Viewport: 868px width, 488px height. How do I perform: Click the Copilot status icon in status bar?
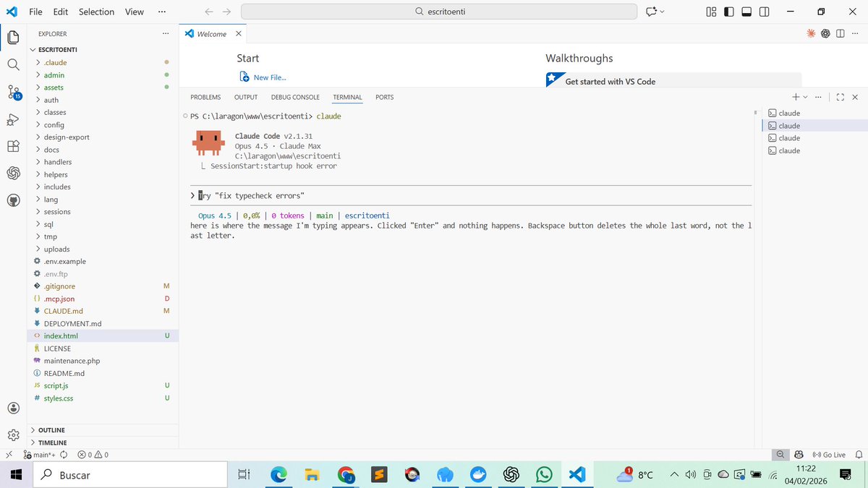(x=799, y=455)
